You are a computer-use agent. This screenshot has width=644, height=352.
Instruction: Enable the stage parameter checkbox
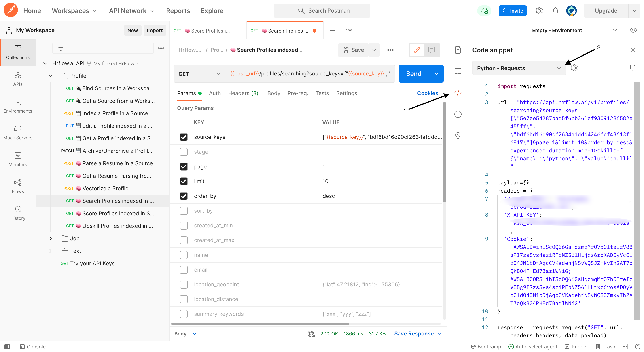coord(184,152)
